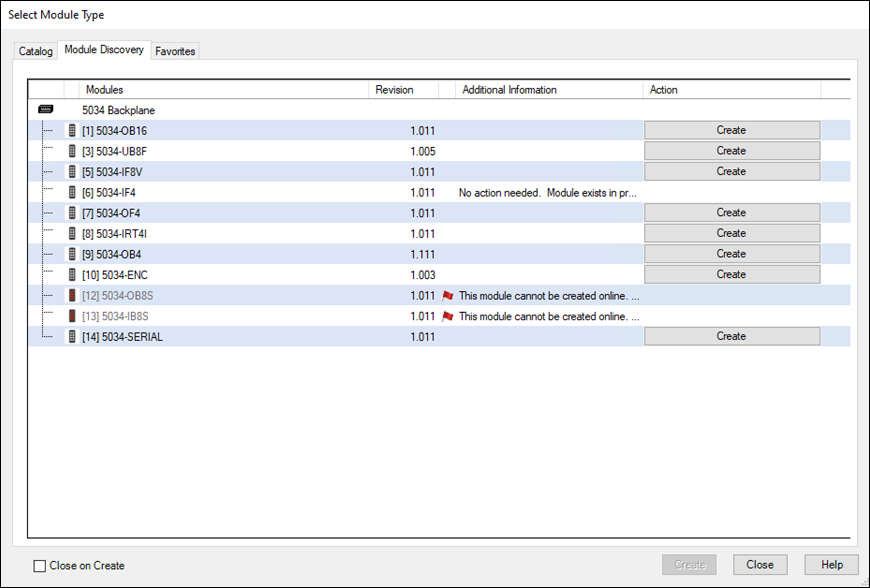The height and width of the screenshot is (588, 870).
Task: Click the Action column header
Action: pyautogui.click(x=732, y=90)
